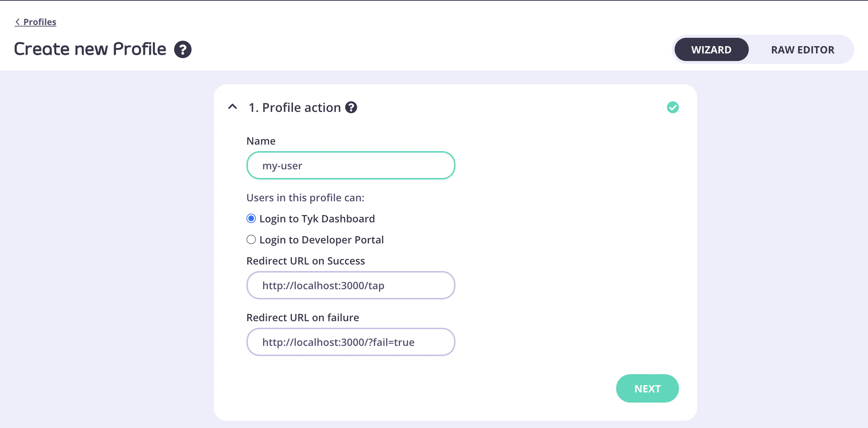The width and height of the screenshot is (868, 428).
Task: Click the 1. Profile action heading
Action: point(294,107)
